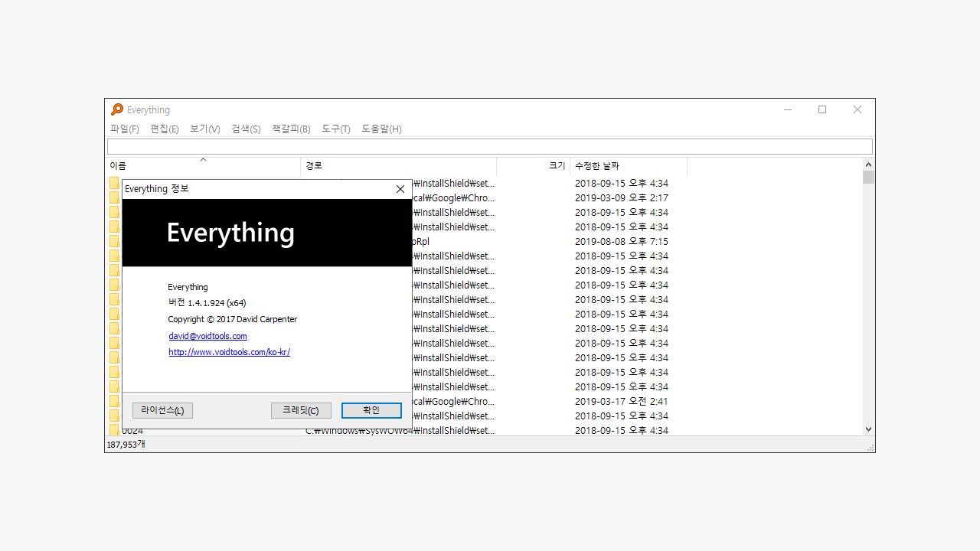Select the date cell 2019-03-09 오후 2:17

pyautogui.click(x=622, y=197)
